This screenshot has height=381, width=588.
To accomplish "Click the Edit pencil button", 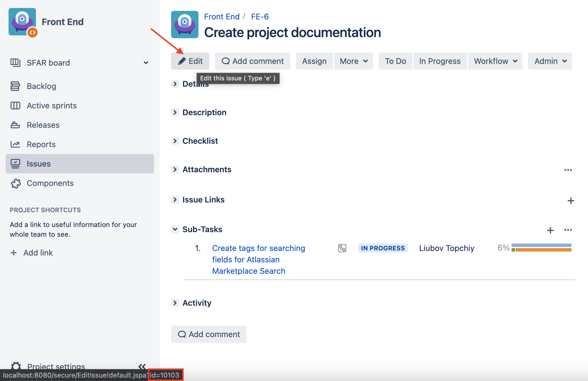I will (190, 61).
